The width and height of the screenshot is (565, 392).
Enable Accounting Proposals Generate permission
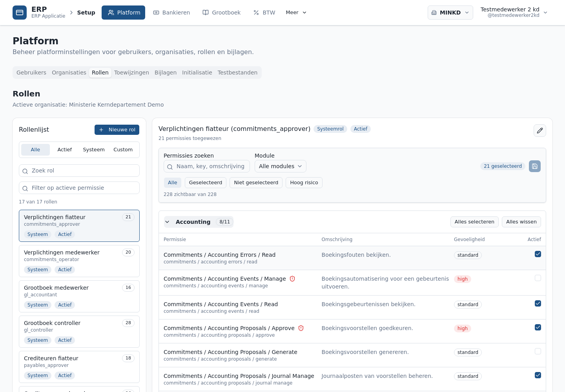(538, 351)
